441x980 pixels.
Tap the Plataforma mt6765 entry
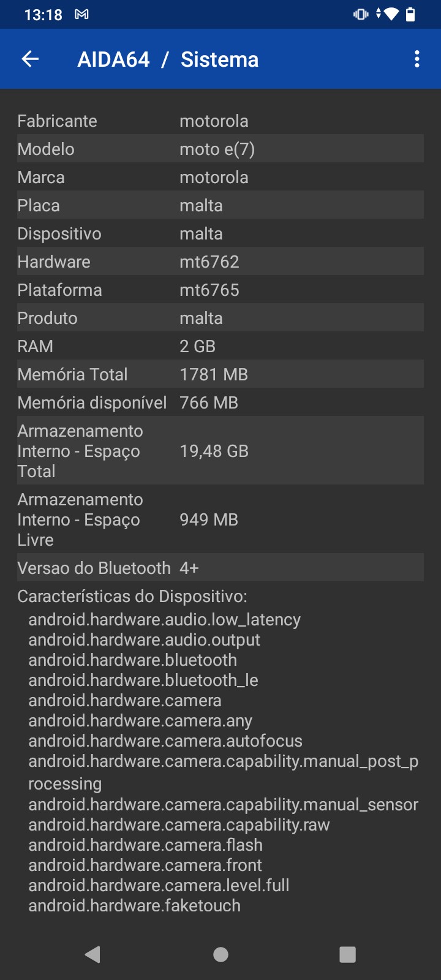220,290
